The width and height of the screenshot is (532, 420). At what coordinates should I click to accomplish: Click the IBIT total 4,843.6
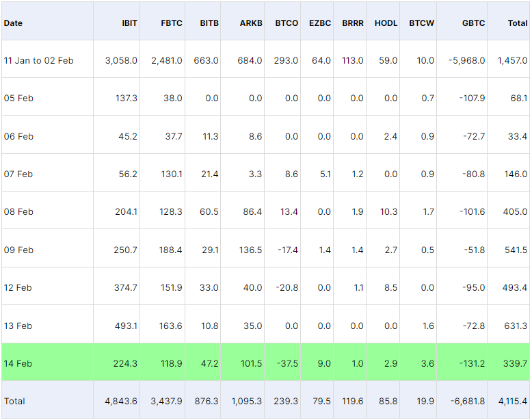pos(121,402)
